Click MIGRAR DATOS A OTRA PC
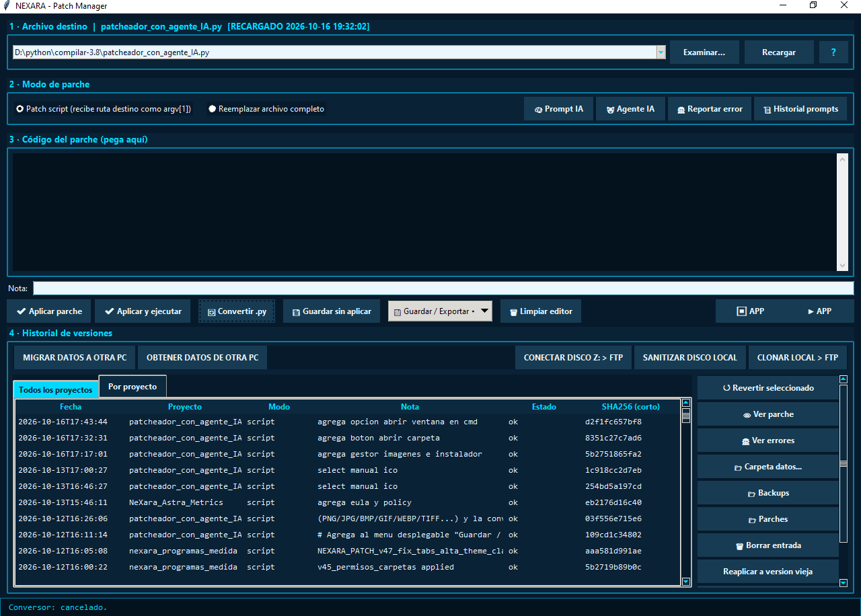Image resolution: width=861 pixels, height=616 pixels. (75, 358)
